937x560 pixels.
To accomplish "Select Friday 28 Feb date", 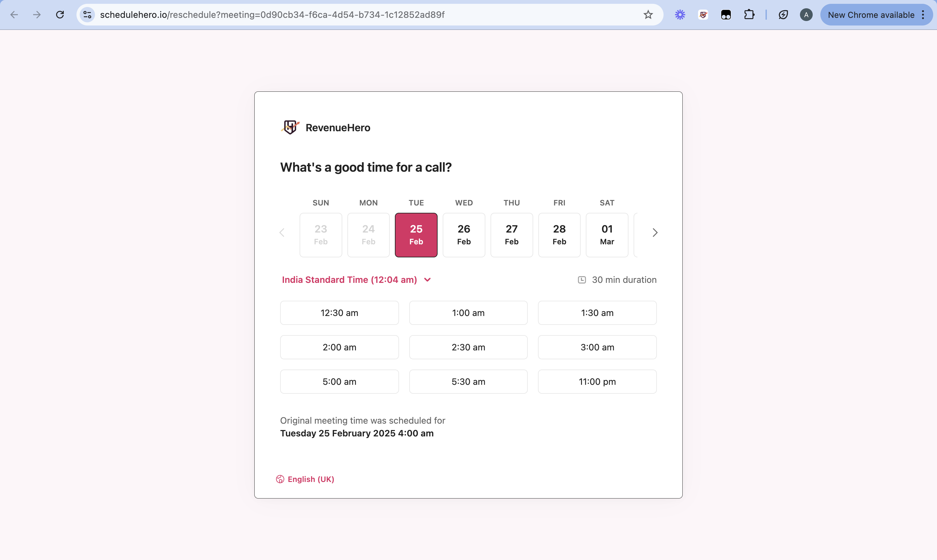I will point(559,235).
